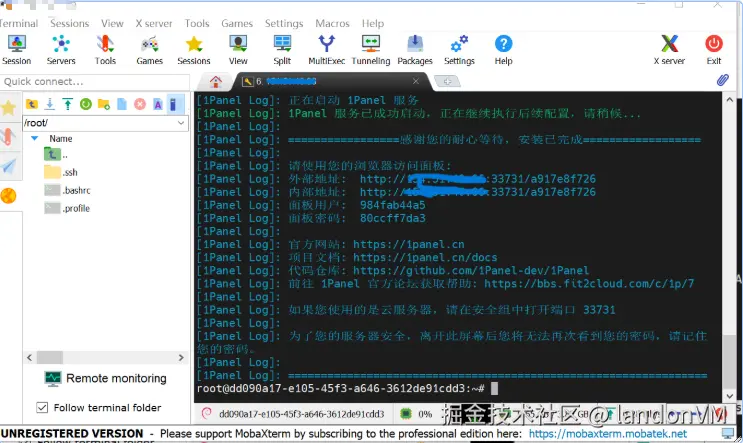Download selected files from SFTP toolbar

[x=50, y=104]
